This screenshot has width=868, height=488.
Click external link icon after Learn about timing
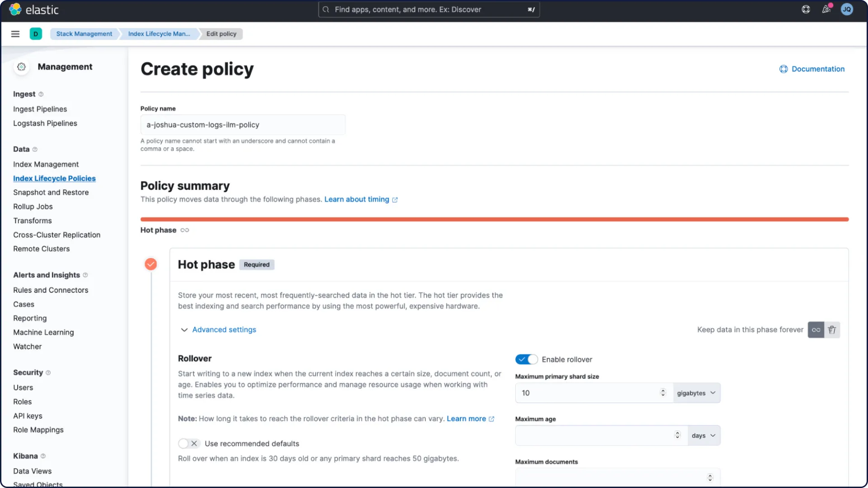coord(395,200)
